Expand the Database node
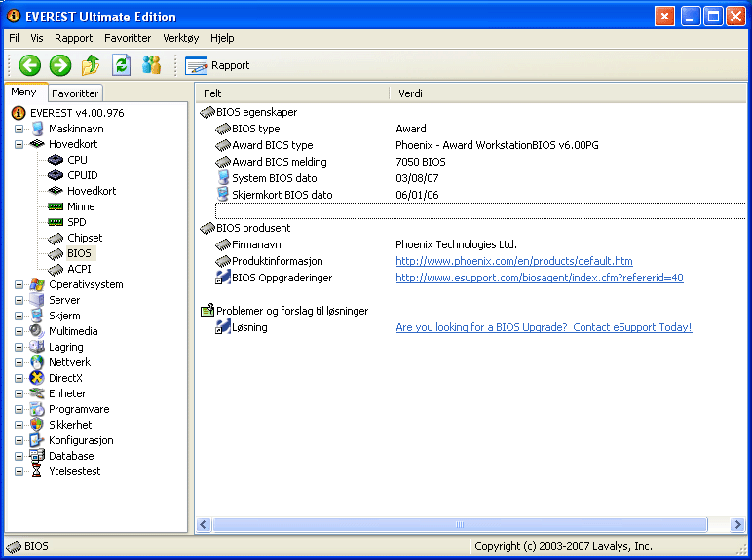 click(x=19, y=456)
